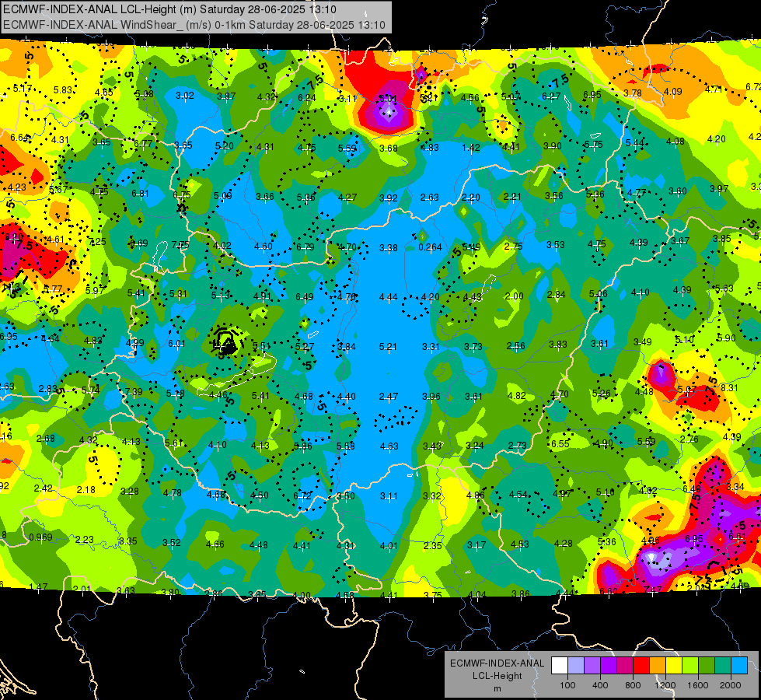Click the grid value 3.17

pyautogui.click(x=476, y=545)
